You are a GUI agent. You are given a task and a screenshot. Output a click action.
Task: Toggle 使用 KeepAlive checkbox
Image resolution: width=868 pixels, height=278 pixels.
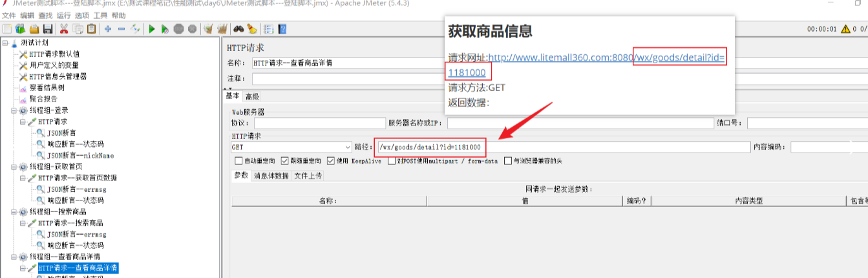click(330, 161)
